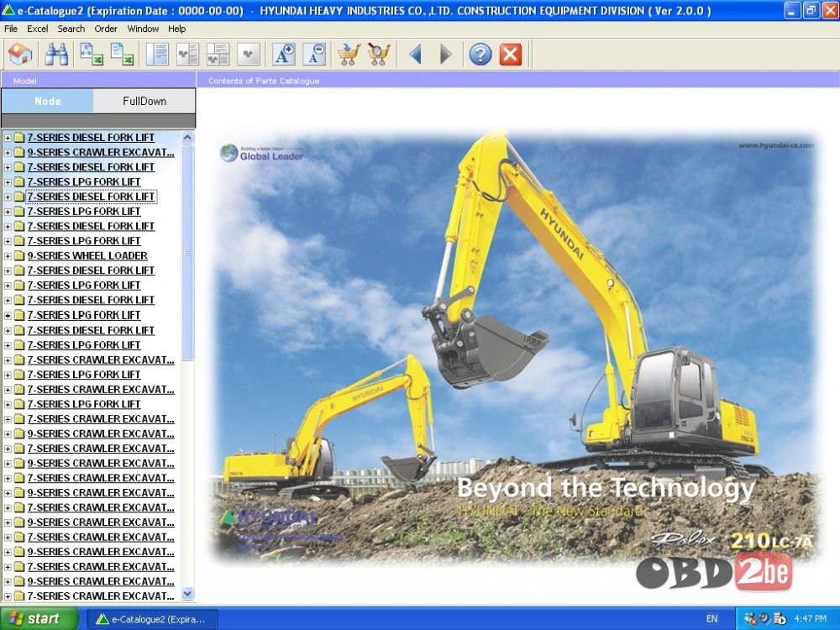Add to cart with blue-arrow cart icon
Image resolution: width=840 pixels, height=630 pixels.
click(349, 54)
